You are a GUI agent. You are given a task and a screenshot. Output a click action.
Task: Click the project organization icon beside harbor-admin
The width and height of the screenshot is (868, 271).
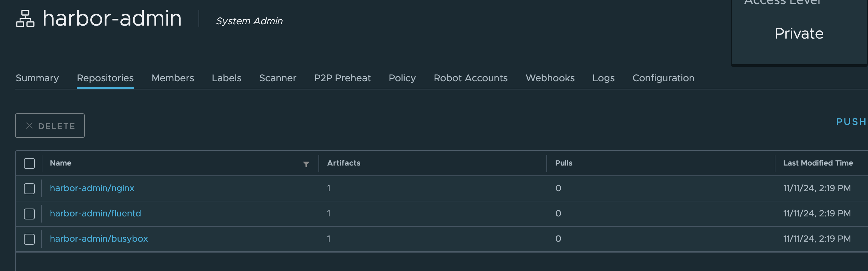[25, 18]
